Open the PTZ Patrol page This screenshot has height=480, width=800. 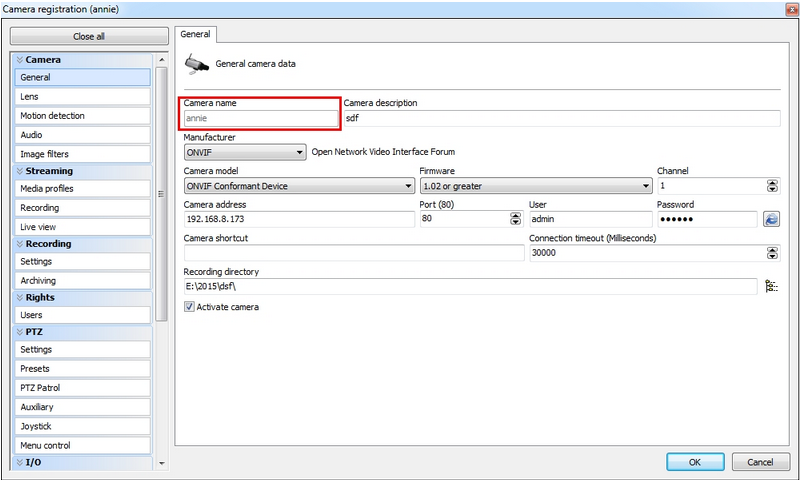click(83, 388)
